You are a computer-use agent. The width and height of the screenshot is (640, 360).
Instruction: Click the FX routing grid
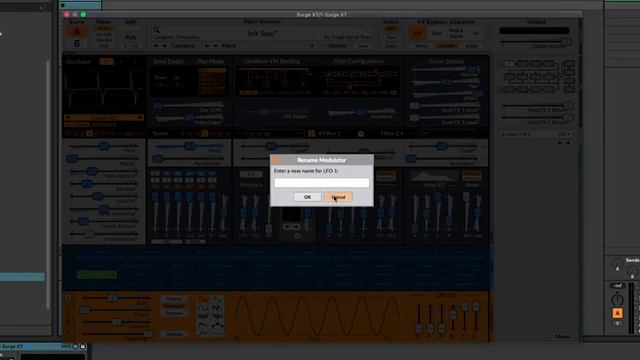pos(536,76)
